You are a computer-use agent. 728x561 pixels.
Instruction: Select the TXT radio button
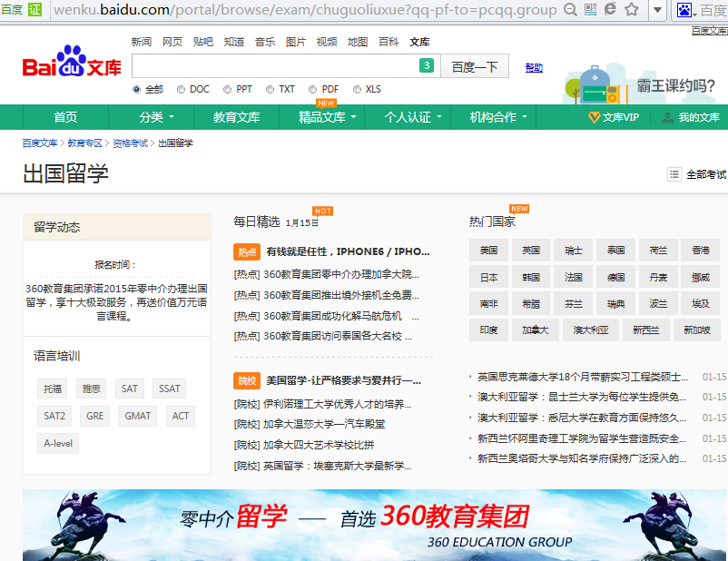tap(270, 89)
